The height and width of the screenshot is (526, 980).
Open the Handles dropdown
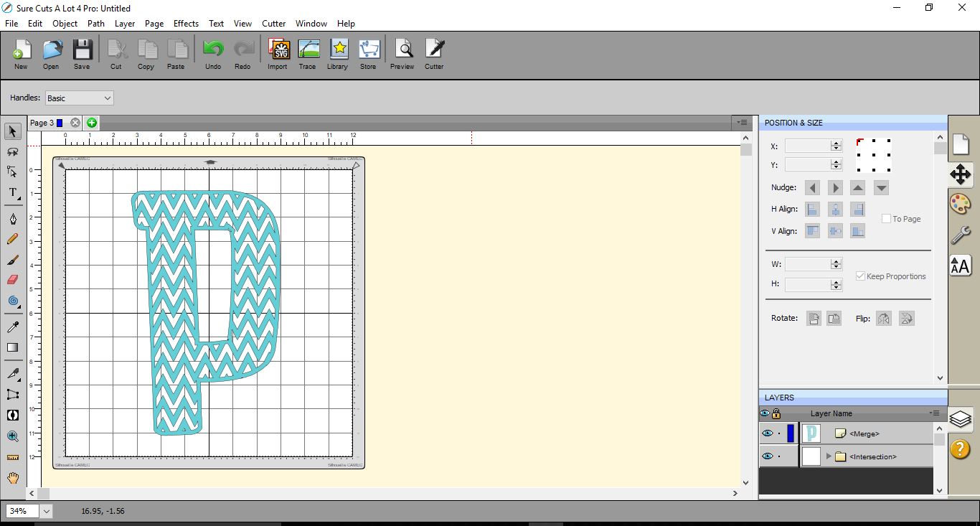tap(79, 98)
